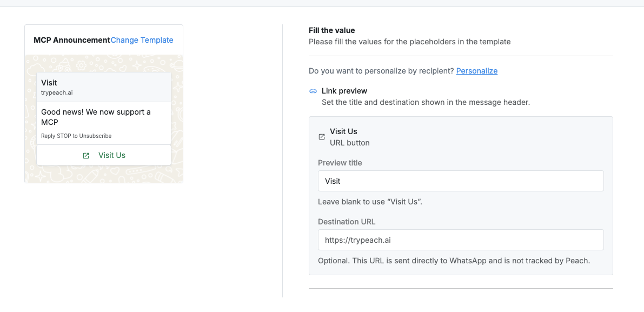Click the Reply STOP to Unsubscribe footer

[76, 136]
